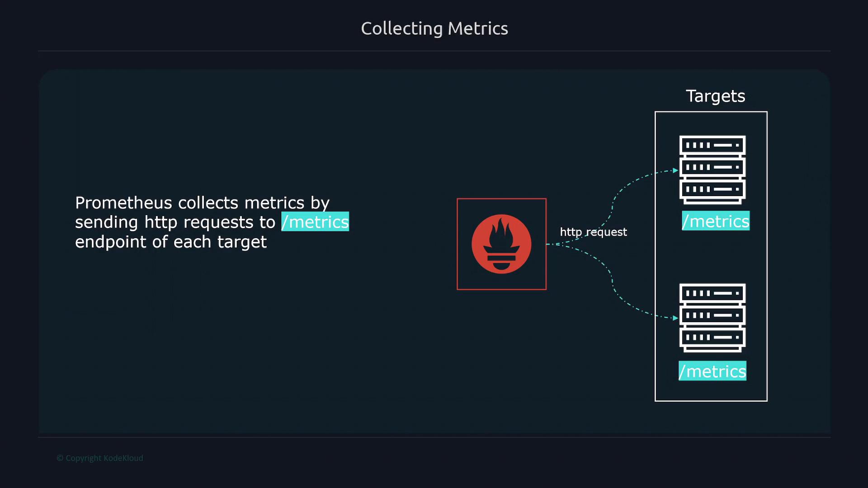This screenshot has width=868, height=488.
Task: Click the "Targets" heading
Action: pyautogui.click(x=715, y=96)
